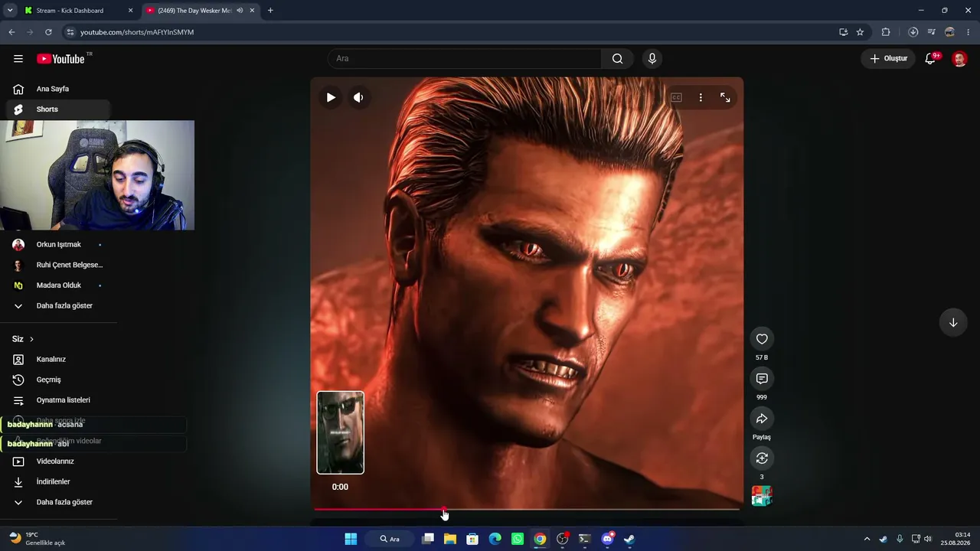The height and width of the screenshot is (551, 980).
Task: Click the YouTube search field Ara
Action: pyautogui.click(x=465, y=59)
